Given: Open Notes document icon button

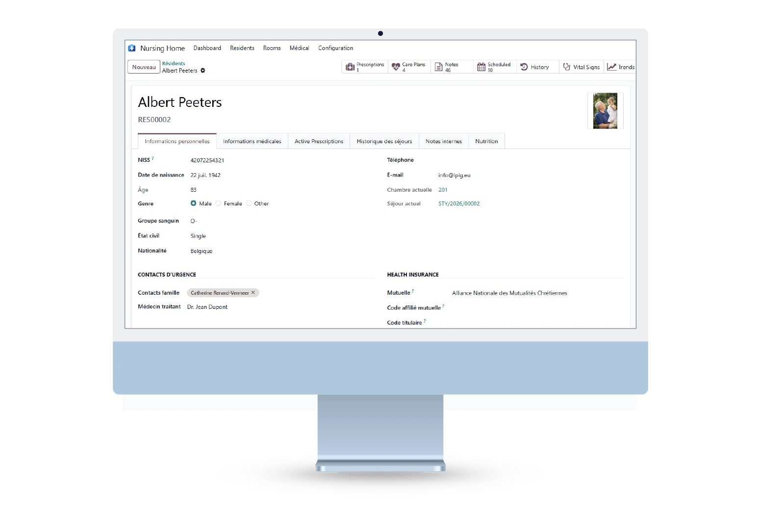Looking at the screenshot, I should (x=439, y=67).
